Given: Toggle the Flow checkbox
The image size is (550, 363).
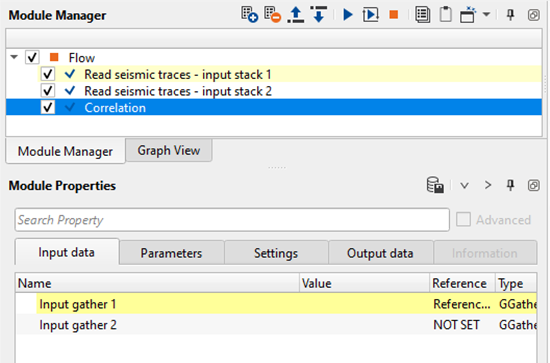Looking at the screenshot, I should click(x=32, y=57).
